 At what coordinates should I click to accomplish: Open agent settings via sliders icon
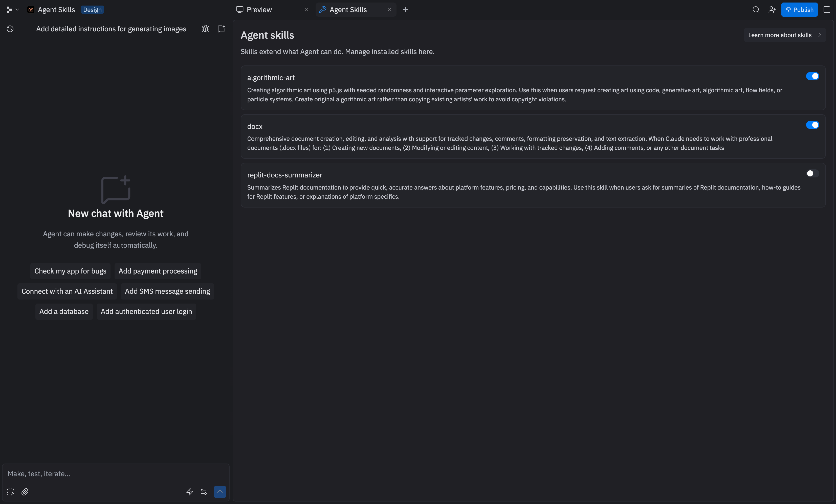click(x=204, y=492)
